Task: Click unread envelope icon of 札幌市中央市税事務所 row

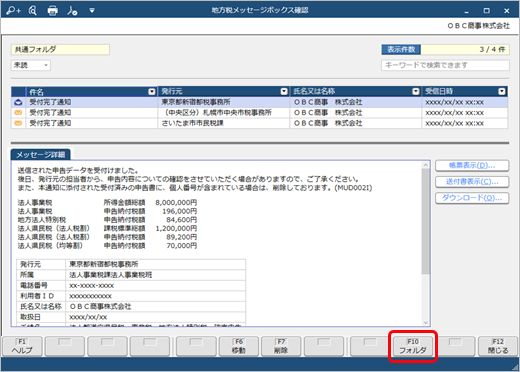Action: (18, 113)
